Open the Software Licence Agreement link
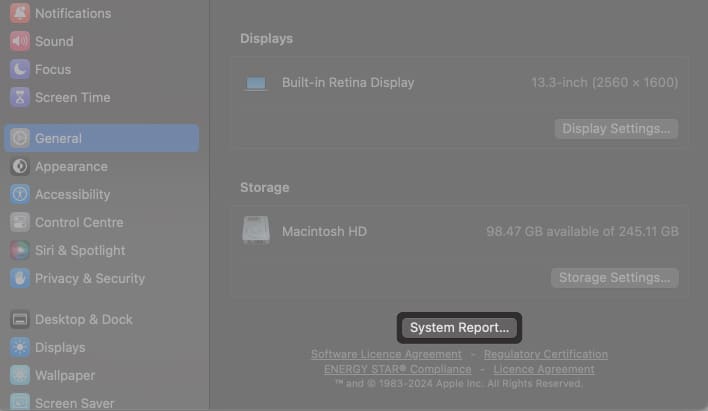 pos(386,354)
